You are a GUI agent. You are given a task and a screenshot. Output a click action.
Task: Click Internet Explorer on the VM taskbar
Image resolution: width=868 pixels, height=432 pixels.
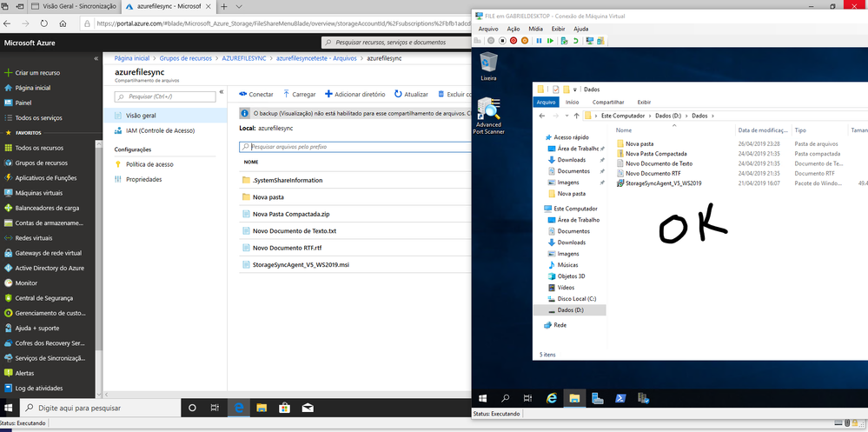pyautogui.click(x=552, y=397)
